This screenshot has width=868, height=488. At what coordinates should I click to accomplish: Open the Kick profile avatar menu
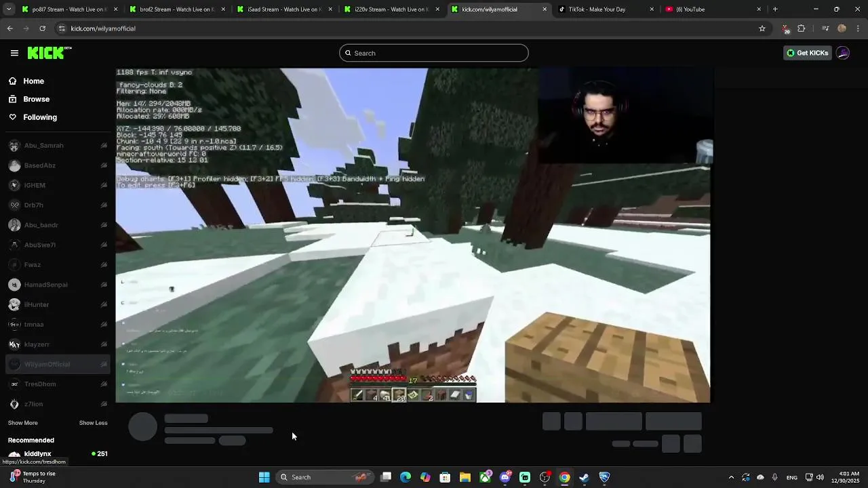click(x=843, y=53)
